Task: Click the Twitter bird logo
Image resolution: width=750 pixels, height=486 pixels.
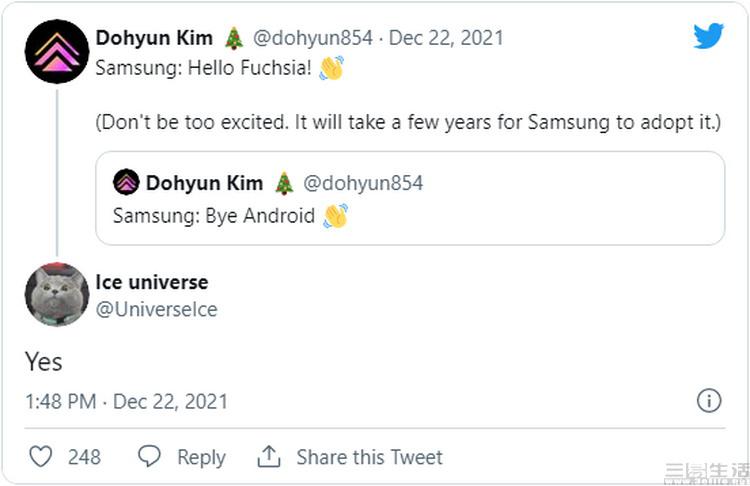Action: tap(708, 36)
